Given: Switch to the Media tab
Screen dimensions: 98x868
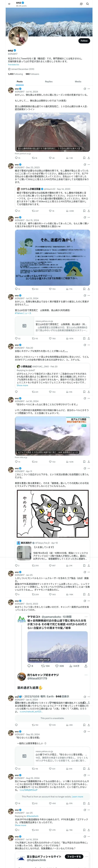Looking at the screenshot, I should click(78, 82).
